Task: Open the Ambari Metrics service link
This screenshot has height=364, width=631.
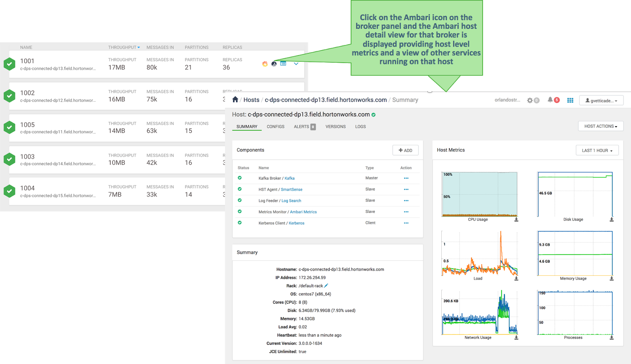Action: 303,212
